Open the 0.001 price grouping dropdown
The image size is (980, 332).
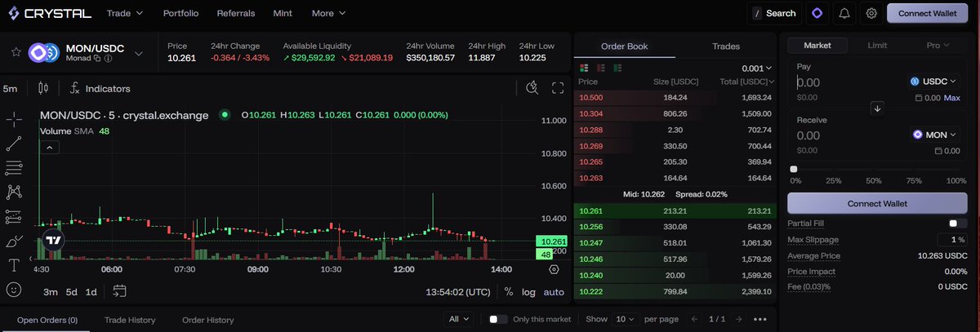(x=756, y=69)
